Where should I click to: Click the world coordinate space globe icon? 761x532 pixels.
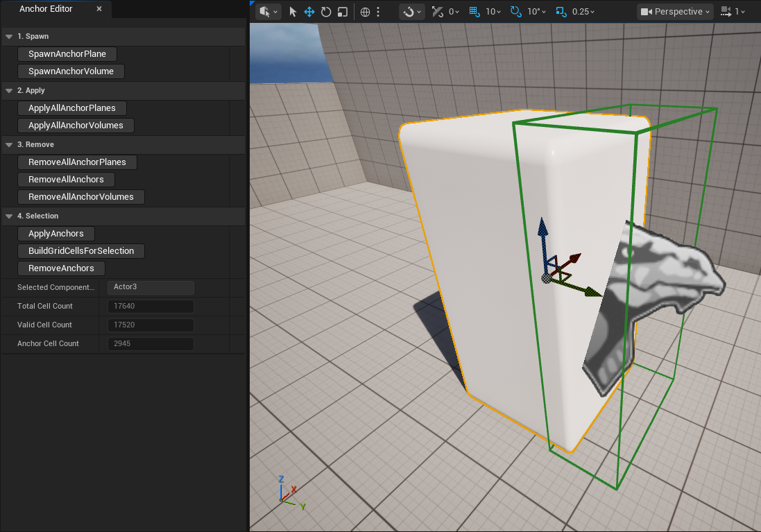[366, 12]
